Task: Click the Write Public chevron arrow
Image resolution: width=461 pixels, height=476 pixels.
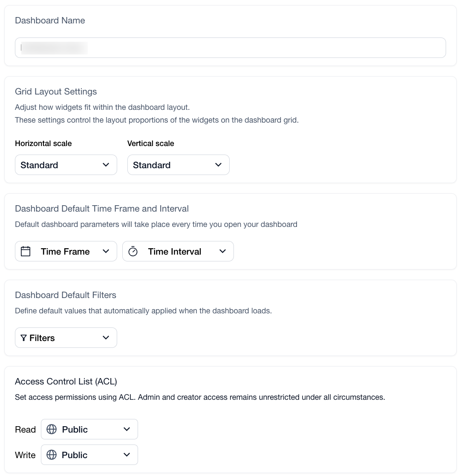Action: pos(127,455)
